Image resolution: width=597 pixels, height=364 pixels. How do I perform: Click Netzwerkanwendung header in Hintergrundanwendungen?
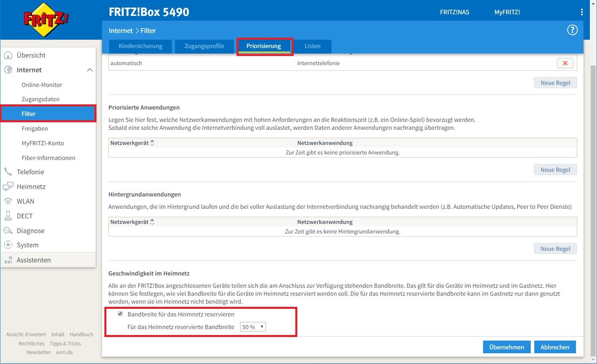[325, 222]
